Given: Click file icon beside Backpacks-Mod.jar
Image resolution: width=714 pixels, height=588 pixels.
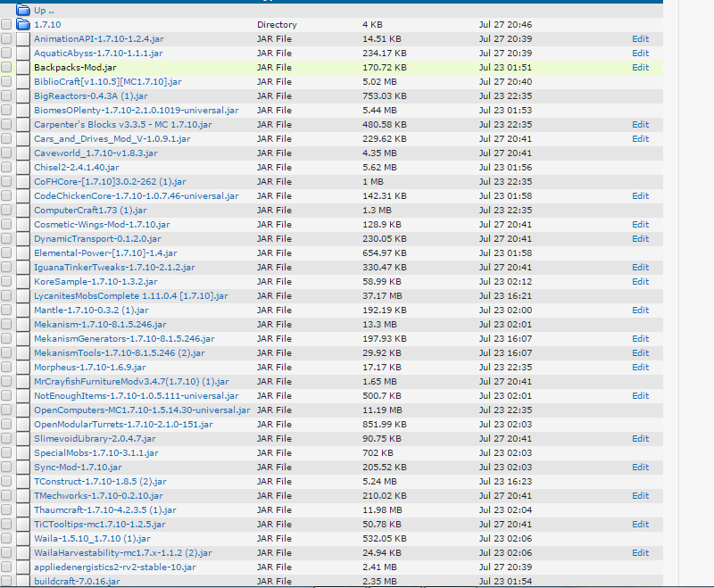Looking at the screenshot, I should 23,67.
